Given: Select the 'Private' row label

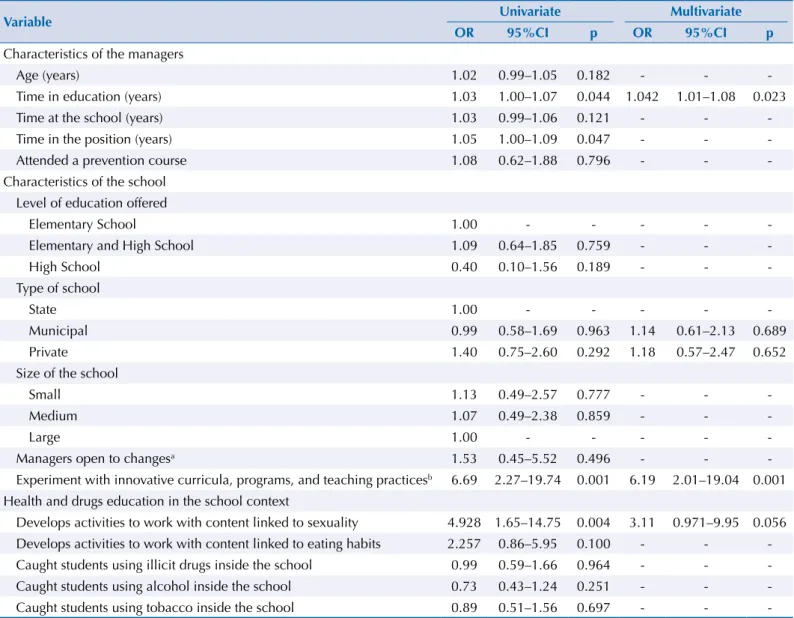Looking at the screenshot, I should pyautogui.click(x=48, y=352).
